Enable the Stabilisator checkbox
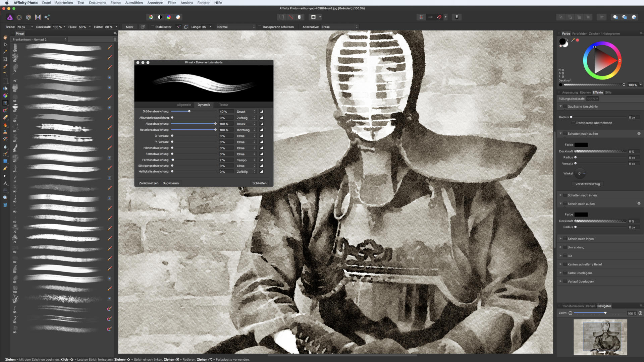The image size is (644, 362). (153, 27)
